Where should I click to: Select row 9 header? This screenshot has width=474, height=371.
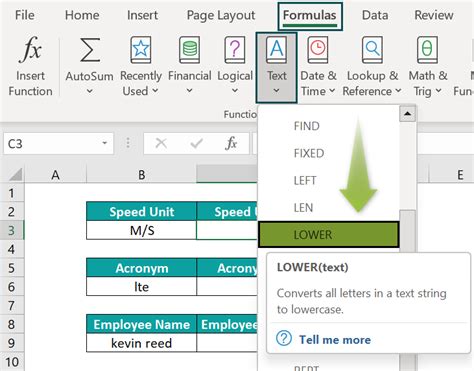(12, 343)
